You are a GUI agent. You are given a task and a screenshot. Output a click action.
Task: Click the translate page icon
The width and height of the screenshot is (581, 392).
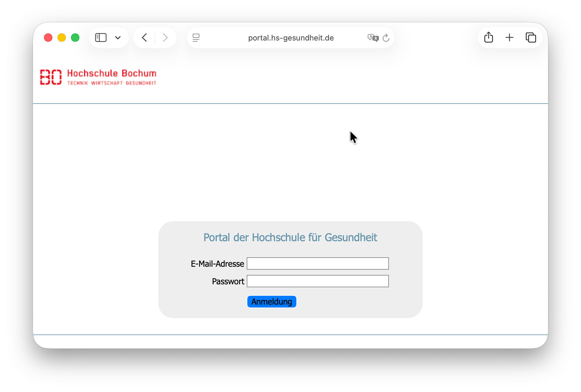coord(373,38)
